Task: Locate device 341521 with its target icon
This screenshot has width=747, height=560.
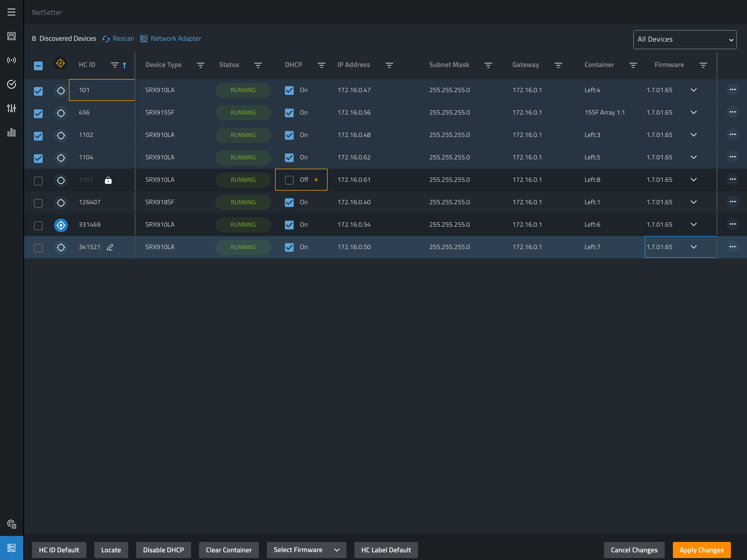Action: point(61,247)
